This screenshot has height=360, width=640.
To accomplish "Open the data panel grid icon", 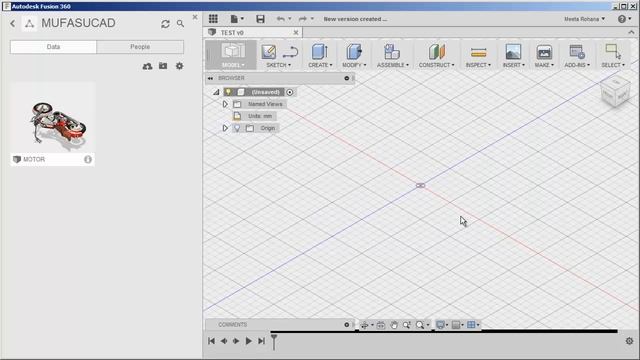I will coord(213,19).
